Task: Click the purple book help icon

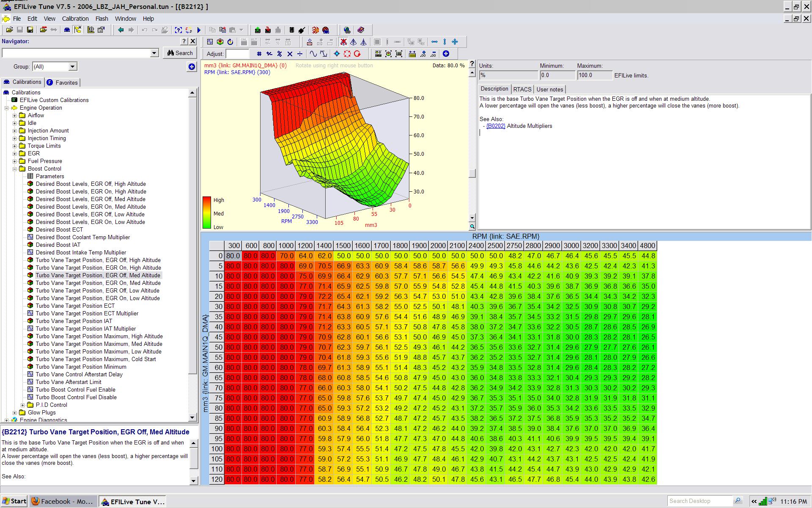Action: pyautogui.click(x=361, y=30)
